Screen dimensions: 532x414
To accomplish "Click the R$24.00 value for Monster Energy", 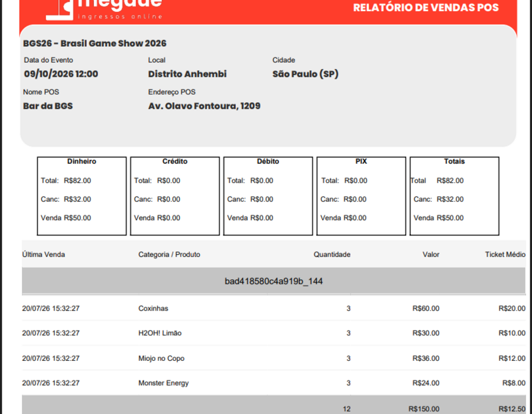I will (426, 383).
